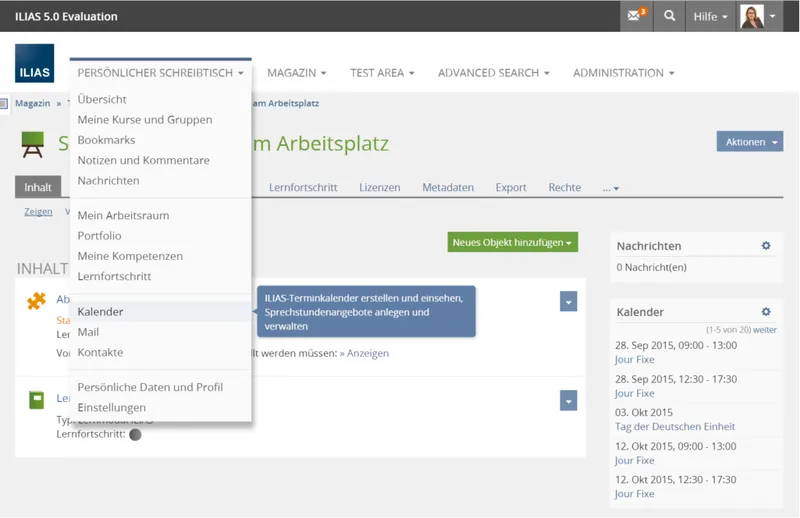Click the Kalender block gear icon
Screen dimensions: 800x518
[766, 311]
